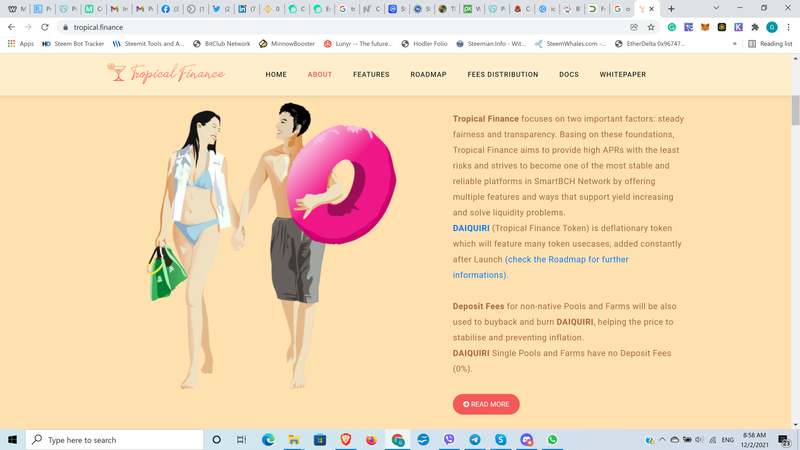Open the Steem Bot Tracker bookmark

73,44
